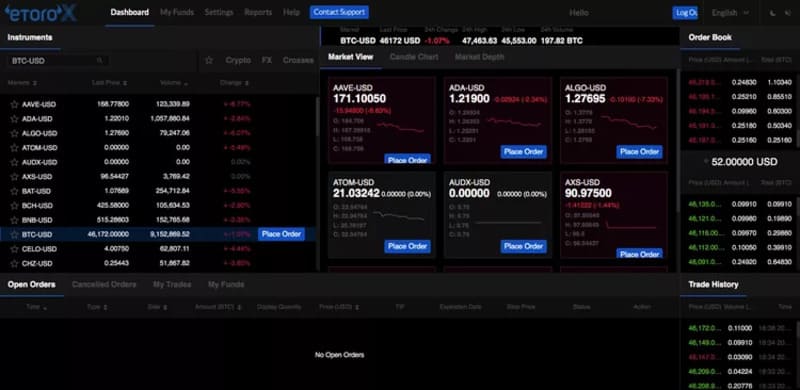800x390 pixels.
Task: Switch to the Candle Chart tab
Action: 414,57
